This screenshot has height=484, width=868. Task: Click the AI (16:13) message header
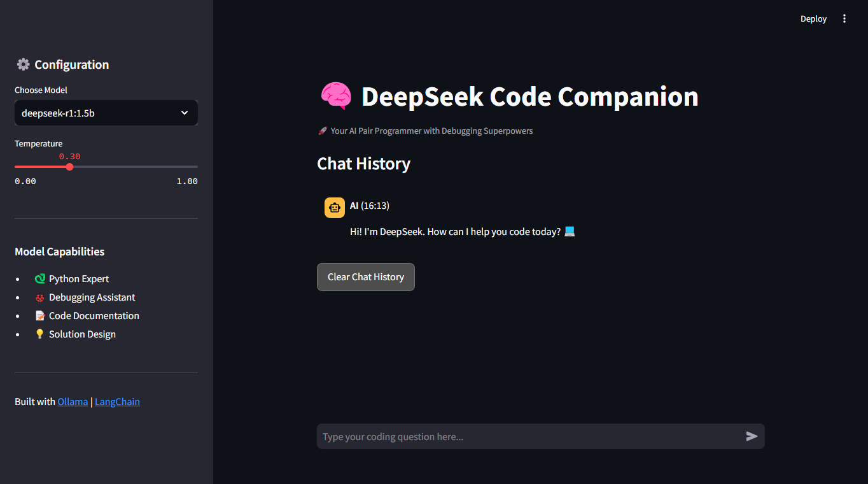click(370, 206)
